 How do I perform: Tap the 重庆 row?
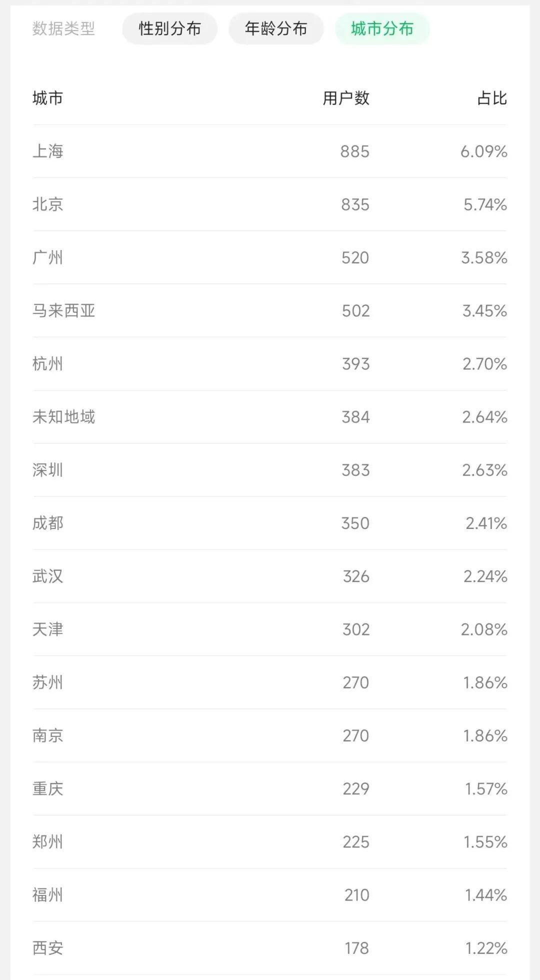point(48,788)
